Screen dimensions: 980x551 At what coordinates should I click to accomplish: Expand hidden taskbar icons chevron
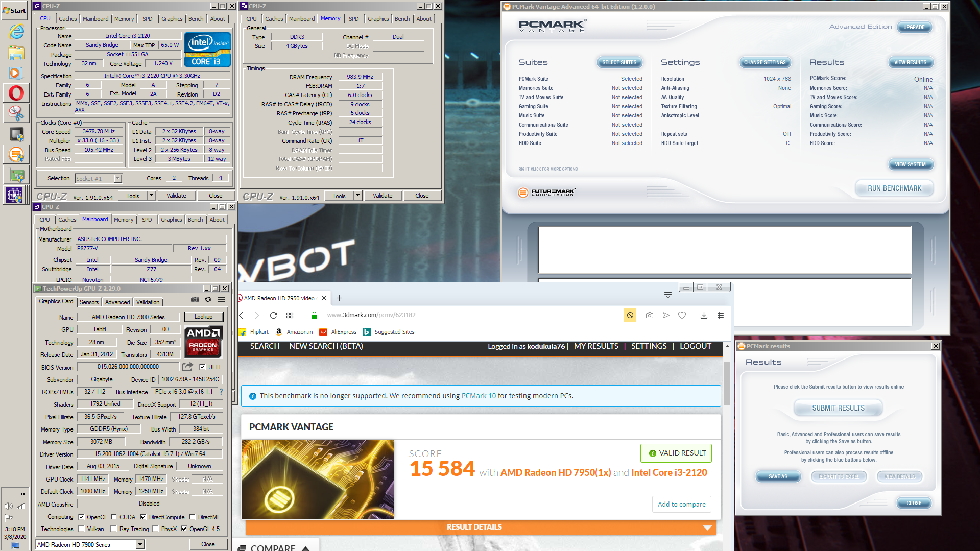point(22,494)
